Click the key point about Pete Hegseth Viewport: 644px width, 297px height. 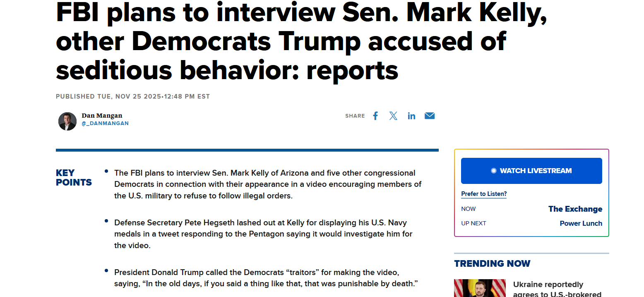pos(263,234)
